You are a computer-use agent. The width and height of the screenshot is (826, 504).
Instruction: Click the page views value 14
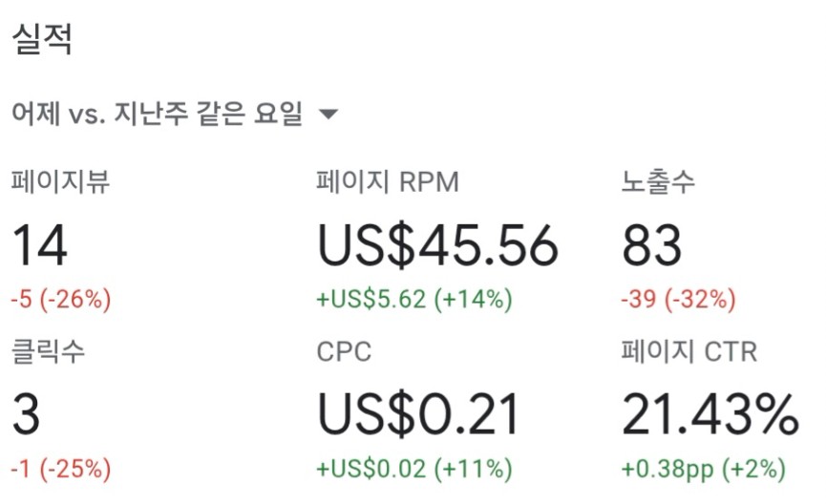(x=39, y=245)
